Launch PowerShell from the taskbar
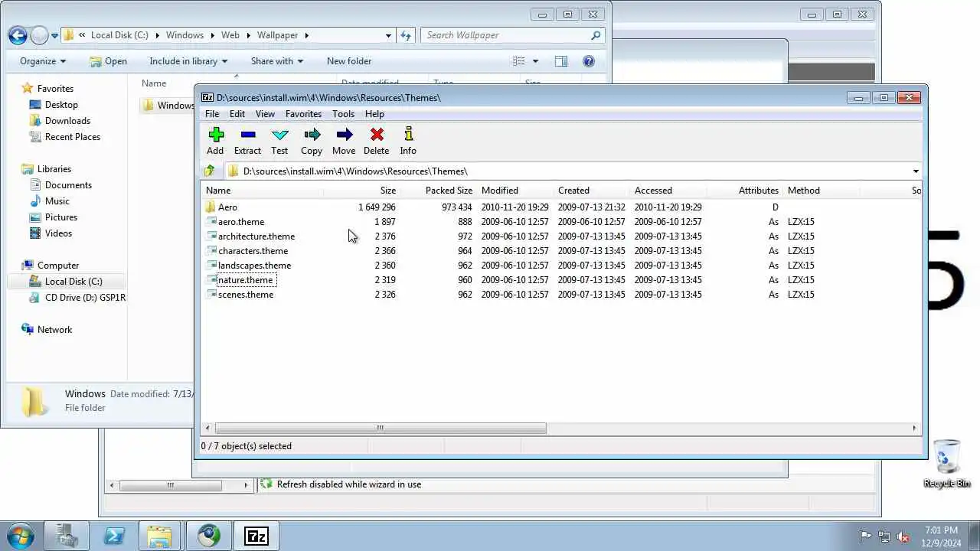 click(x=114, y=536)
